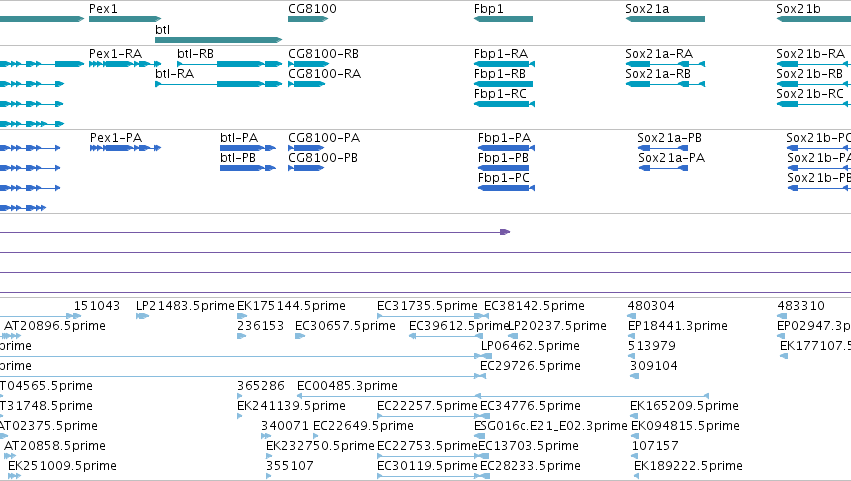
Task: Select the Sox21b-RB transcript label
Action: pos(809,74)
